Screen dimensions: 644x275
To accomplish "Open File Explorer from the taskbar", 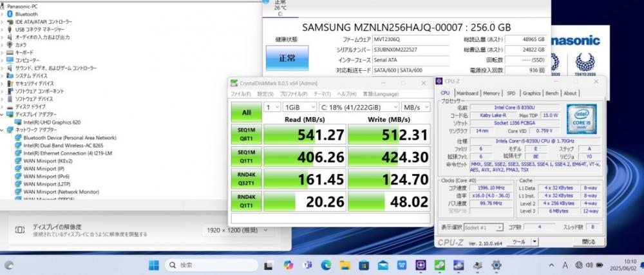I will point(345,265).
